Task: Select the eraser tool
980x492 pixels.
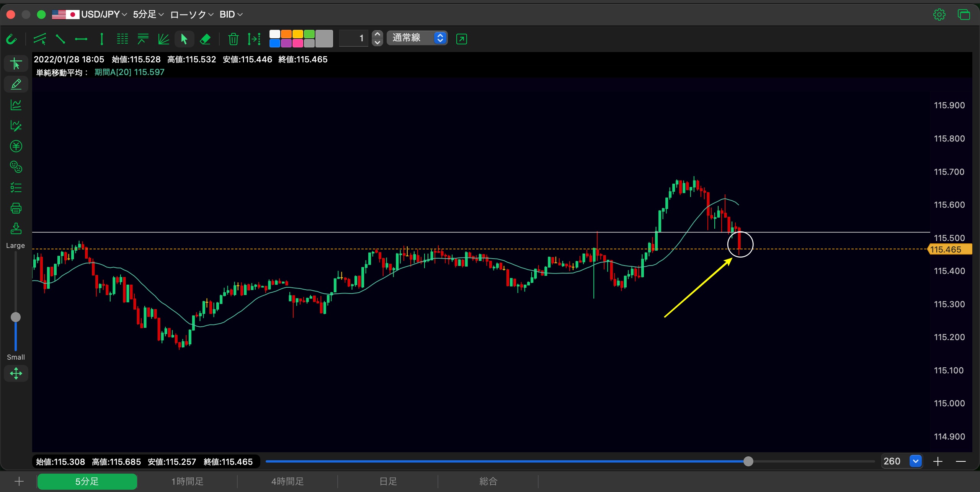Action: [x=205, y=39]
